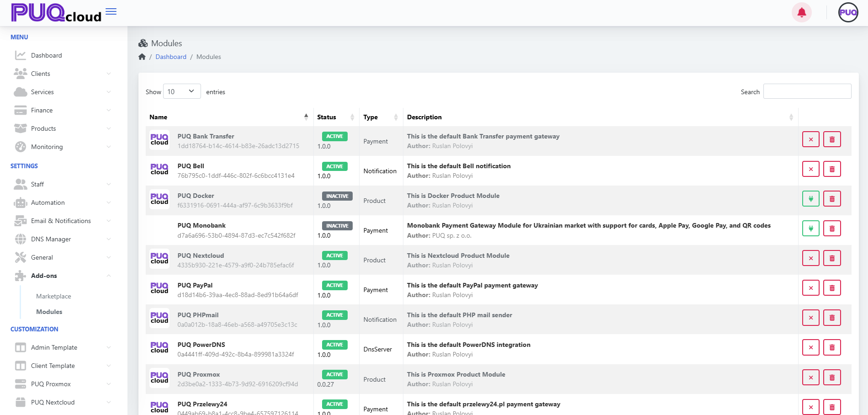868x415 pixels.
Task: Delete the PUQ Monobank module
Action: (832, 229)
